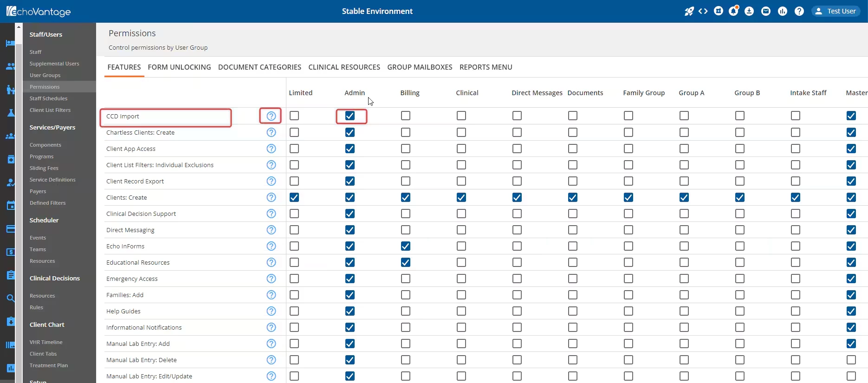Open help for Client App Access
This screenshot has width=868, height=383.
click(272, 149)
